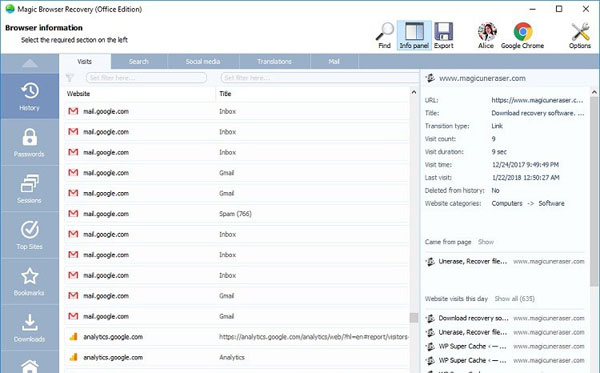This screenshot has height=373, width=600.
Task: Go to the Sessions sidebar section
Action: [x=29, y=189]
